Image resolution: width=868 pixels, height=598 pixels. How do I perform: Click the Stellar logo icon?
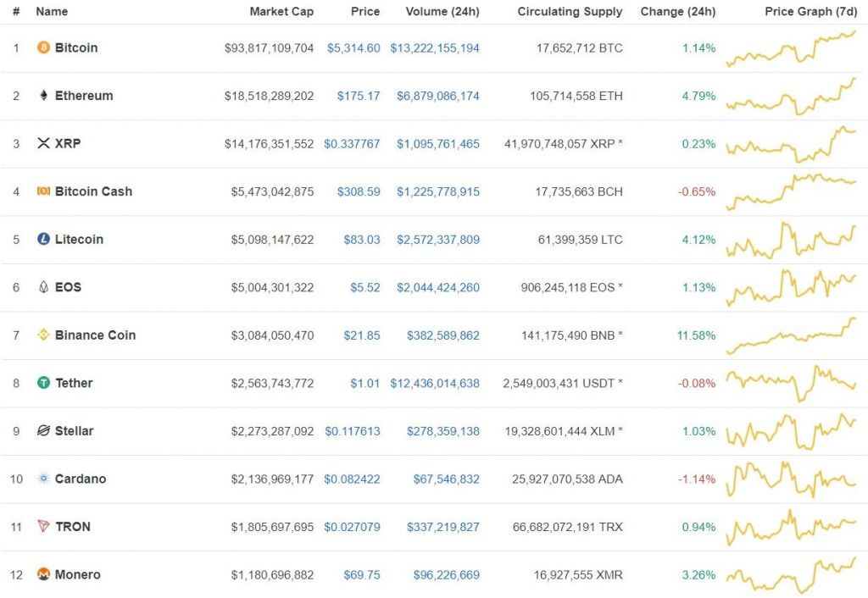[x=43, y=430]
